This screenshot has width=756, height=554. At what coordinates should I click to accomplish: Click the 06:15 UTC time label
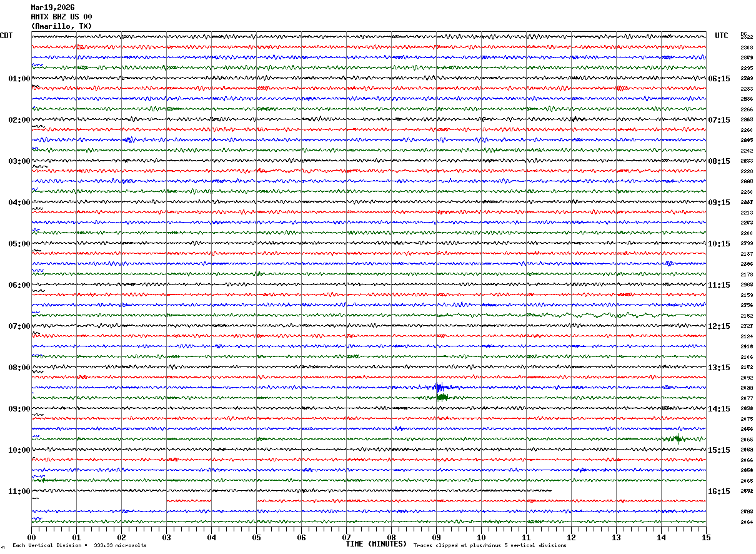click(719, 79)
